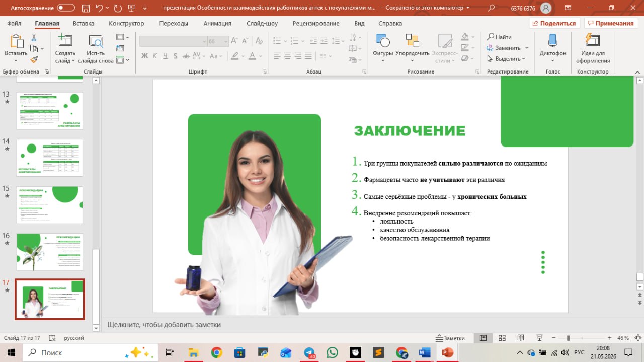Switch to Reading view icon
The width and height of the screenshot is (644, 362).
(x=520, y=338)
